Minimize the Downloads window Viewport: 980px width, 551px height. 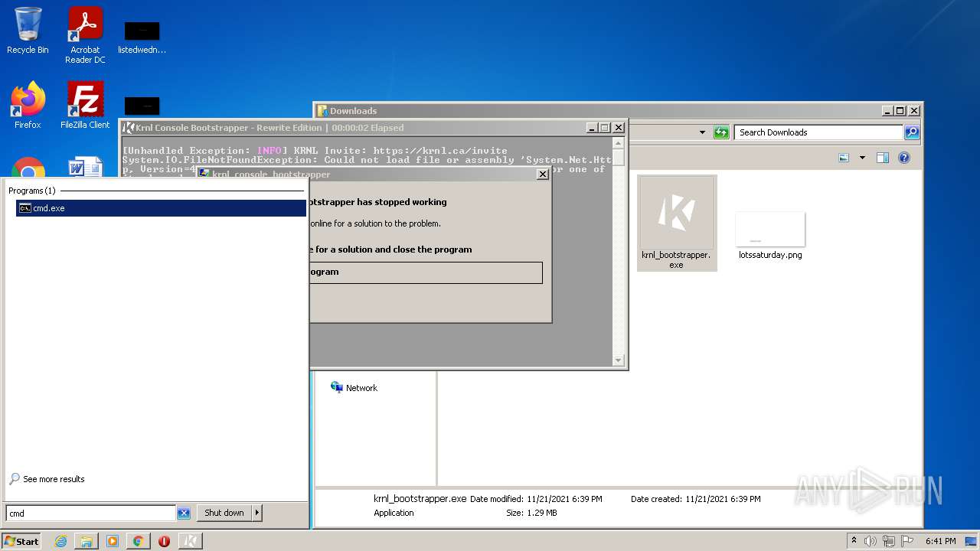coord(887,111)
